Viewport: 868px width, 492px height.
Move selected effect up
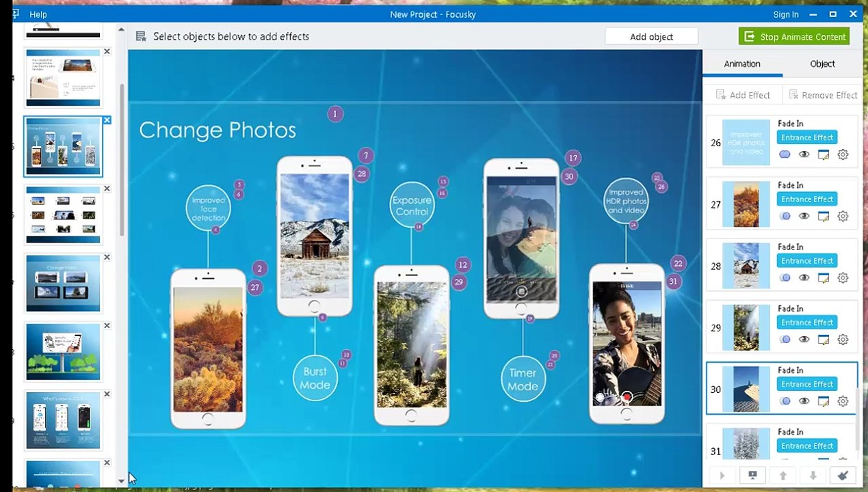[783, 476]
